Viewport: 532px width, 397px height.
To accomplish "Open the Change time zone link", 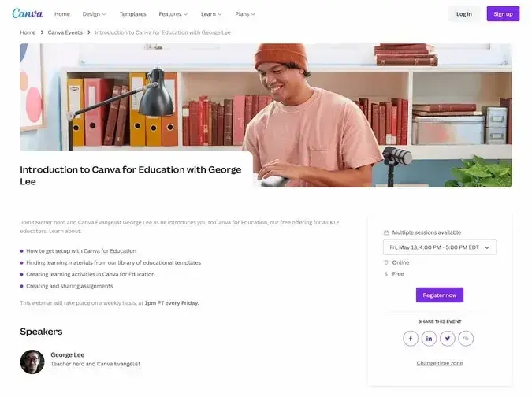I will (x=440, y=363).
